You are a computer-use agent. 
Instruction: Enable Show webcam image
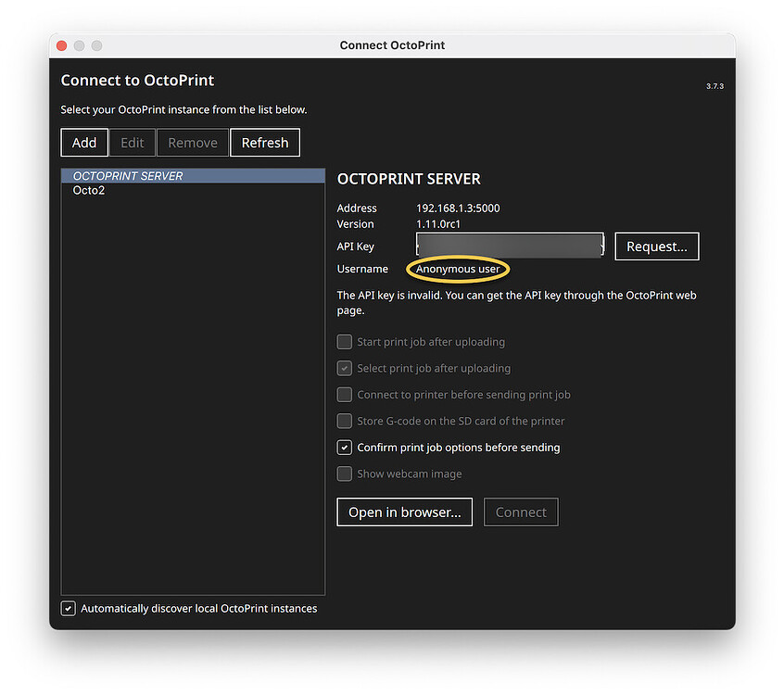coord(344,474)
